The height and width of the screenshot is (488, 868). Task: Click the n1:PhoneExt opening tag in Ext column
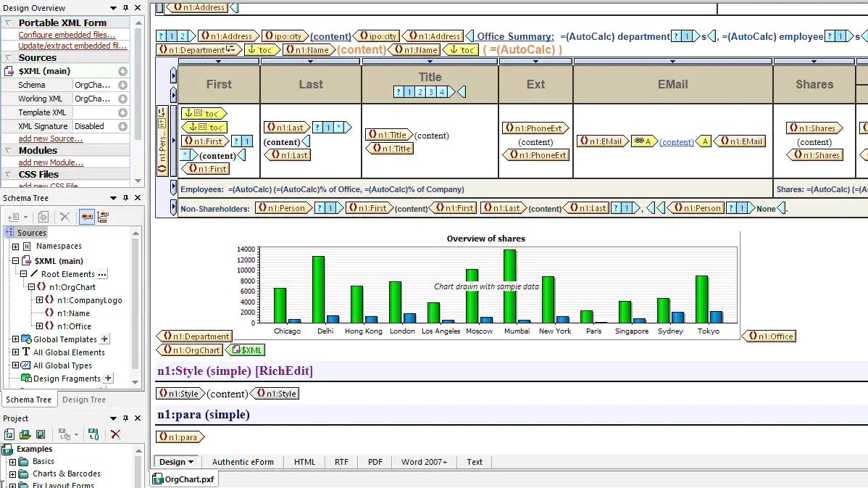click(535, 128)
